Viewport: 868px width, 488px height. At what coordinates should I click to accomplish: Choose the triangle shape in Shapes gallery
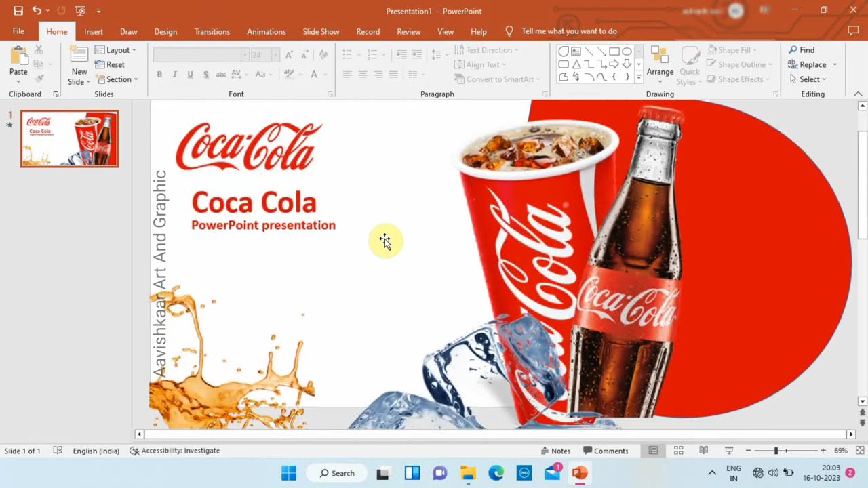(x=576, y=64)
